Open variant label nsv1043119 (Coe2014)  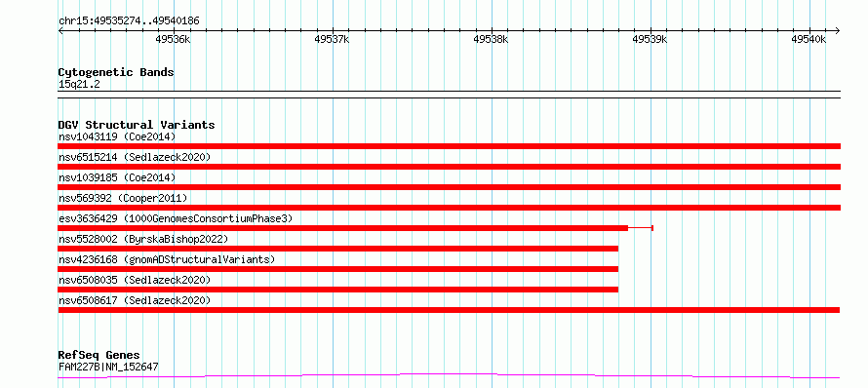point(117,136)
